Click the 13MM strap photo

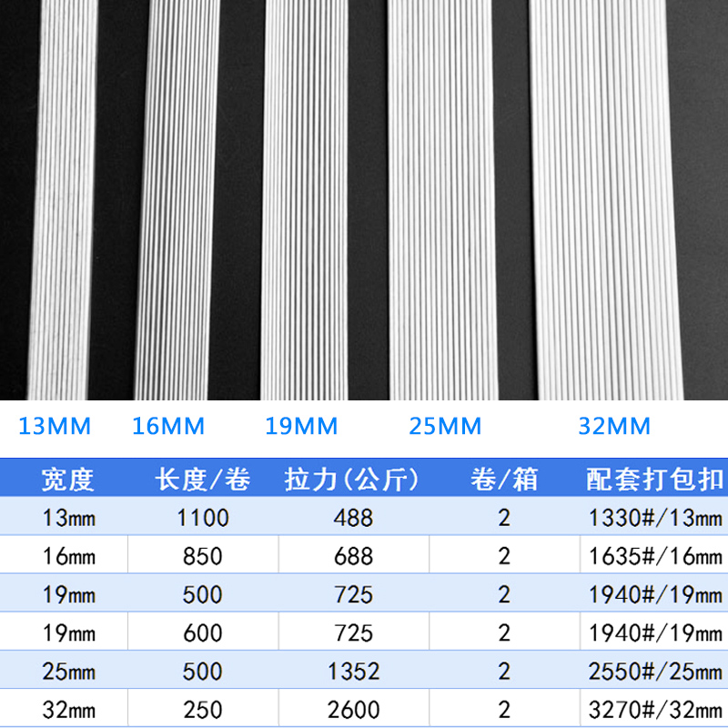pyautogui.click(x=63, y=199)
